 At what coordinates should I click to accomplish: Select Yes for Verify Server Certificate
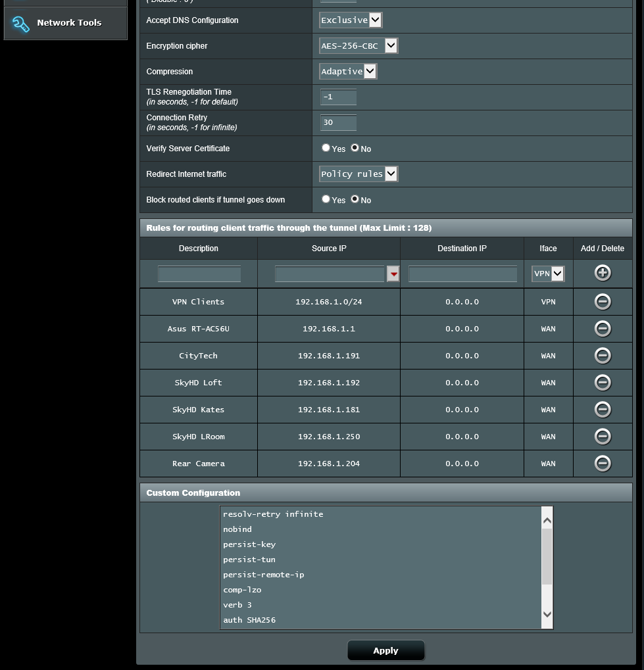326,148
